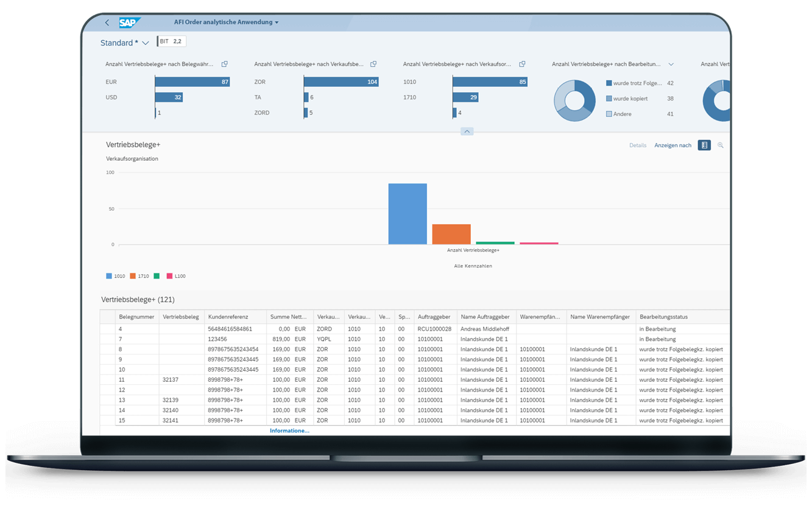
Task: Click the Belegnummer column header
Action: pyautogui.click(x=137, y=317)
